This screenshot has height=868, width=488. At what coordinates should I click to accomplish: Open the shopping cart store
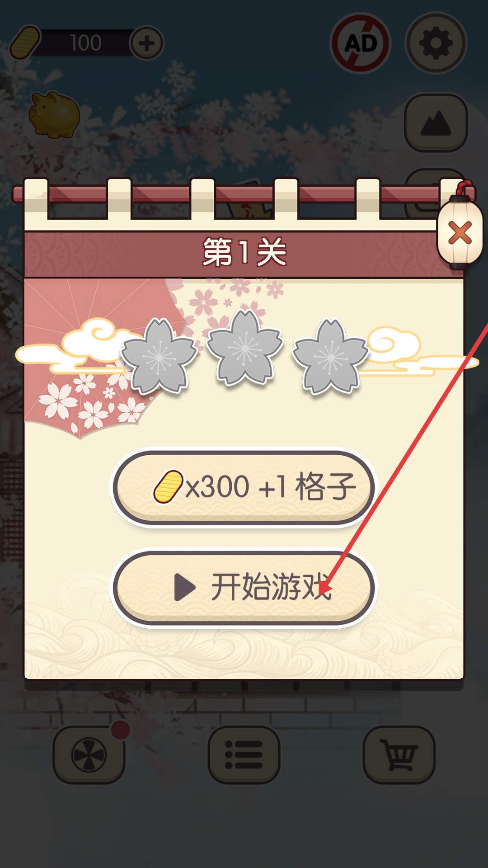coord(399,755)
